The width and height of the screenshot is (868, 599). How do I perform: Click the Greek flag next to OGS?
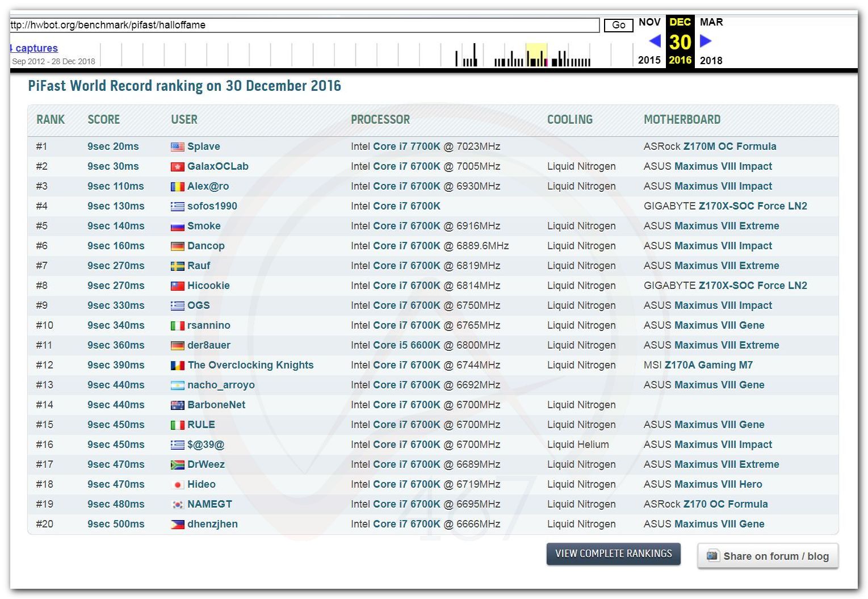point(177,305)
